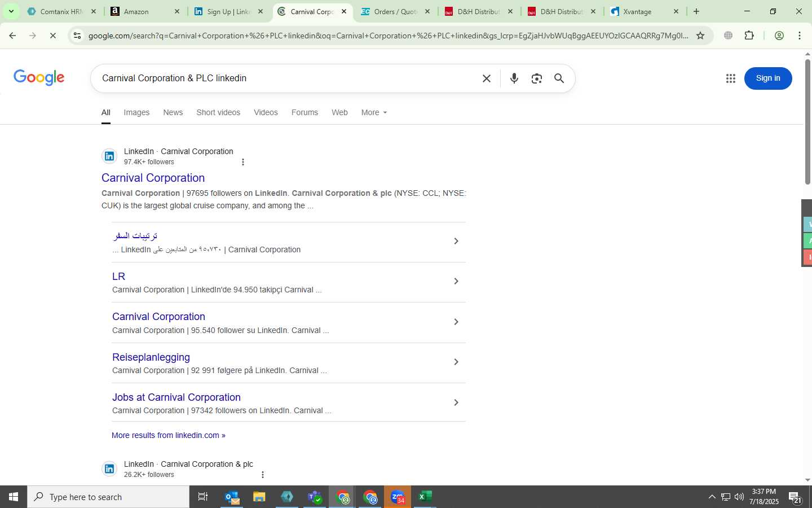The height and width of the screenshot is (508, 812).
Task: Open new browser tab
Action: 696,11
